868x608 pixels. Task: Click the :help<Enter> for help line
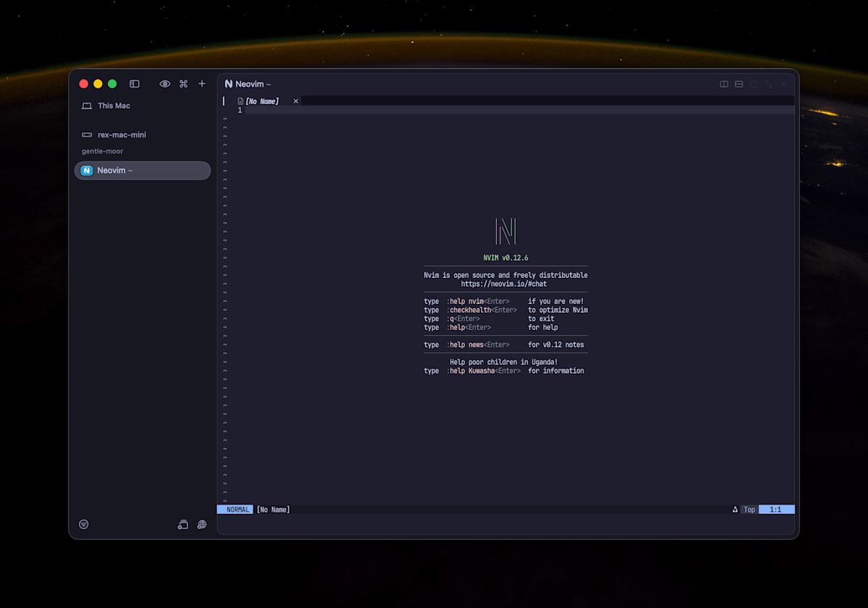(491, 327)
